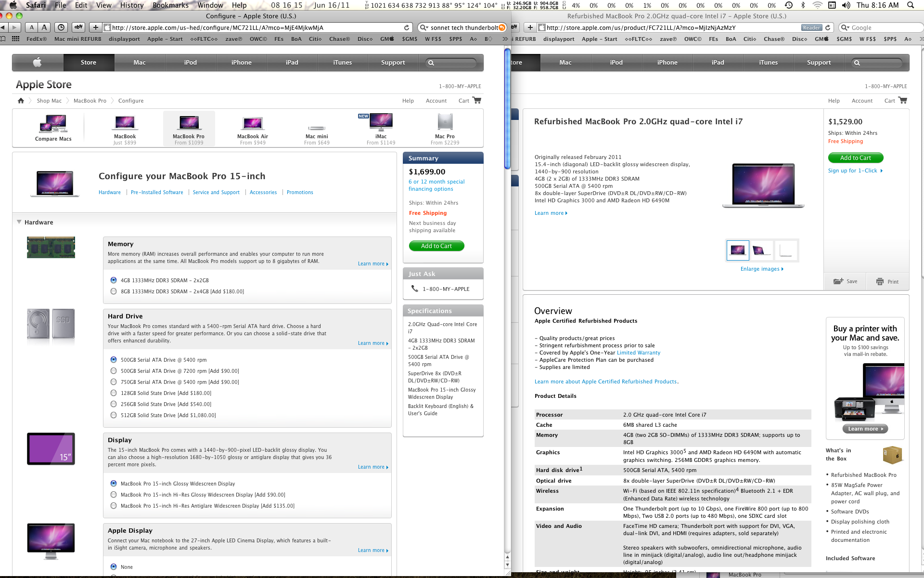Viewport: 924px width, 578px height.
Task: Click the left window store search field
Action: (x=451, y=63)
